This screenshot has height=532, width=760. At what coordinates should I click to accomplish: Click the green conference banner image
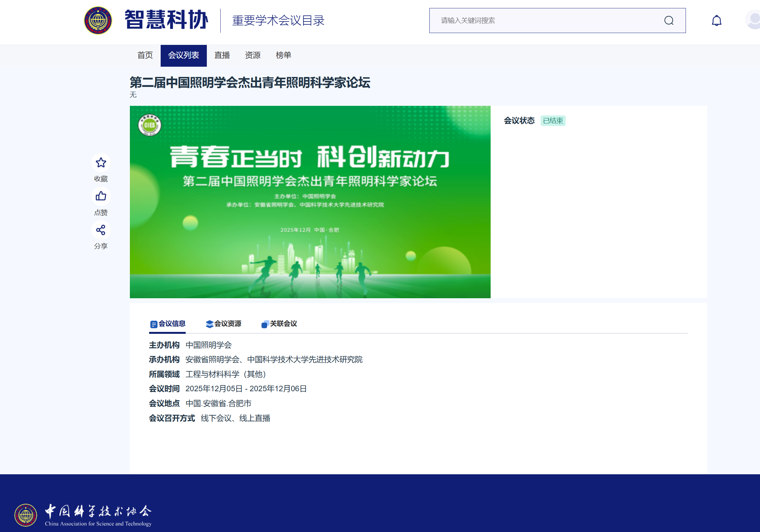coord(310,201)
